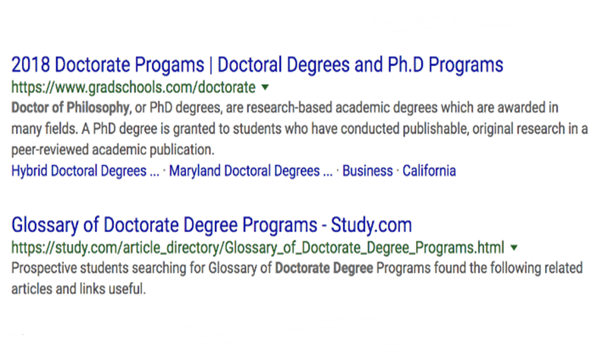The image size is (592, 364).
Task: Click 'Doctoral Degrees and Ph.D Programs' title part
Action: [361, 65]
